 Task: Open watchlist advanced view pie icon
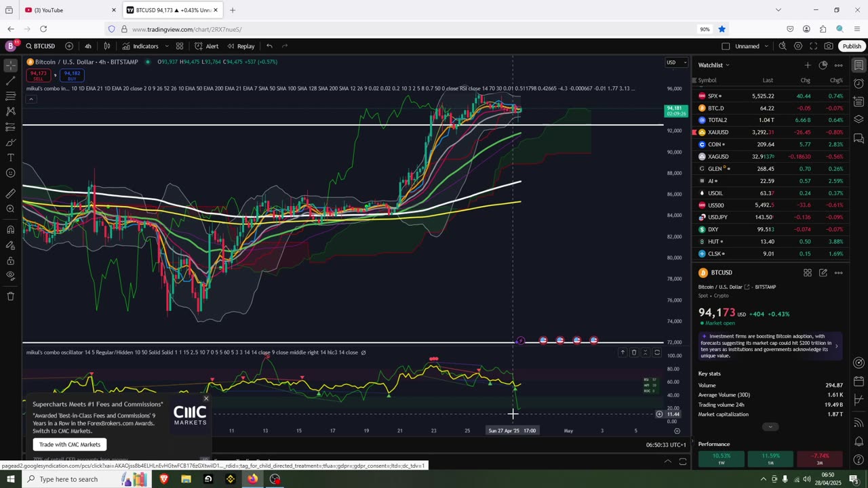pyautogui.click(x=823, y=65)
